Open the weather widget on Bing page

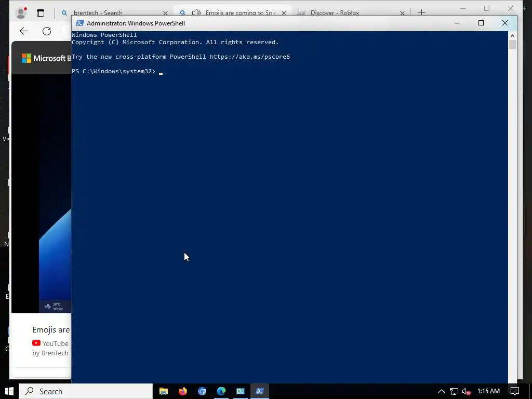pyautogui.click(x=54, y=307)
